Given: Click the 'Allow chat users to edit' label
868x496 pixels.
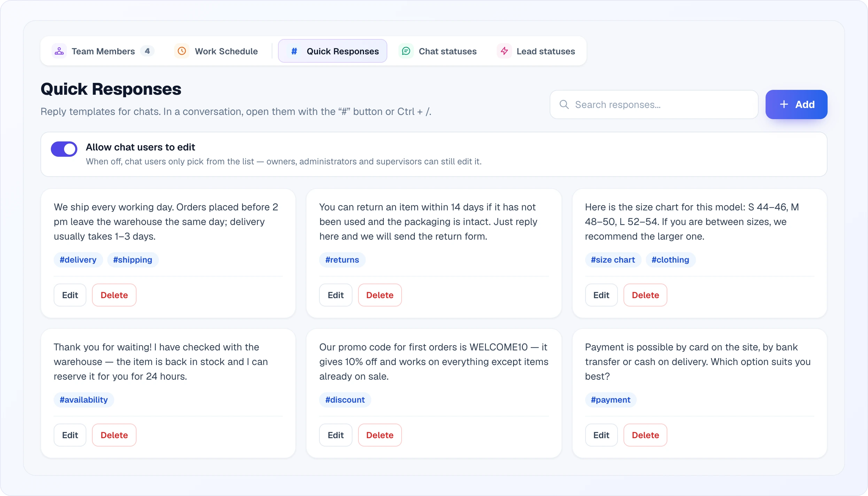Looking at the screenshot, I should click(x=140, y=147).
